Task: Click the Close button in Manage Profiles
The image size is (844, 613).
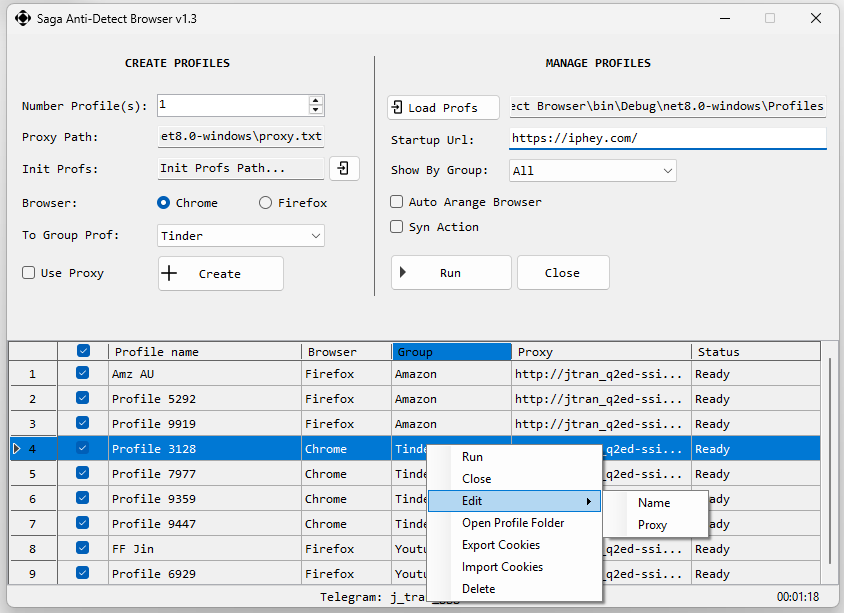Action: point(563,272)
